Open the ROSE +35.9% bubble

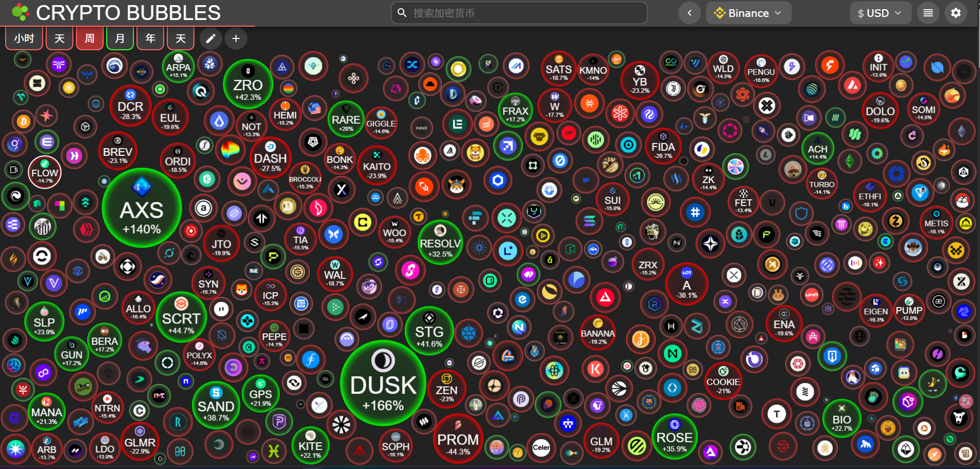coord(674,437)
